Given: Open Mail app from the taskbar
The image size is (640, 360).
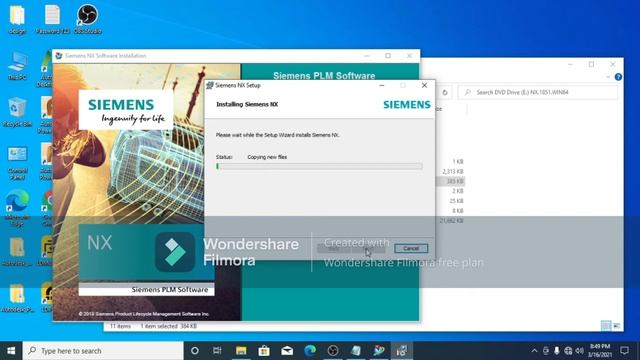Looking at the screenshot, I should point(287,351).
